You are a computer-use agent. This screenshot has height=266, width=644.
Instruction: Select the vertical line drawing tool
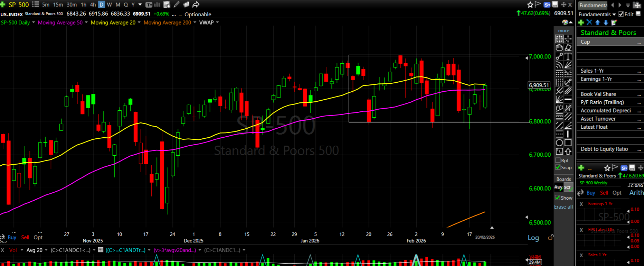[568, 134]
